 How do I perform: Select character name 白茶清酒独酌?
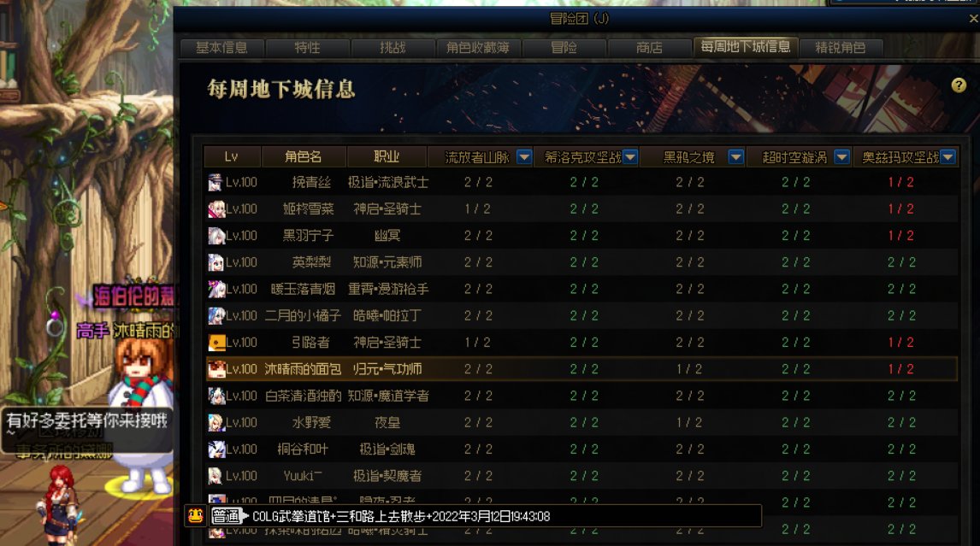303,396
